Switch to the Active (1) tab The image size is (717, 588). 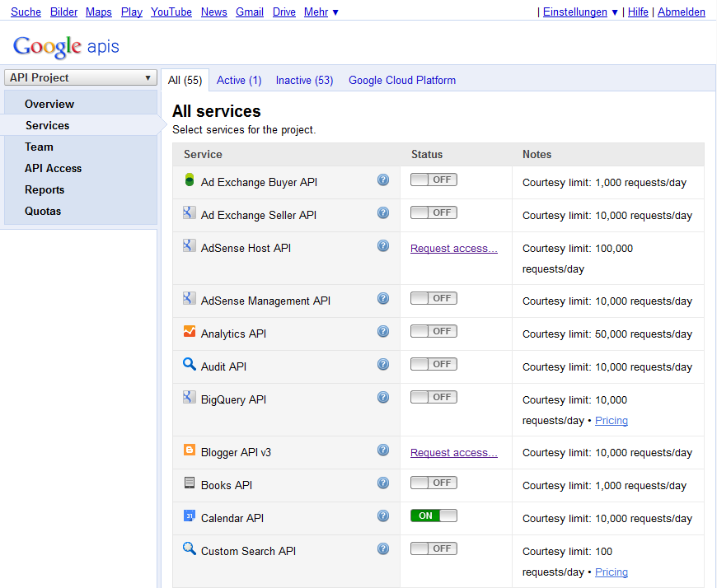(x=239, y=80)
